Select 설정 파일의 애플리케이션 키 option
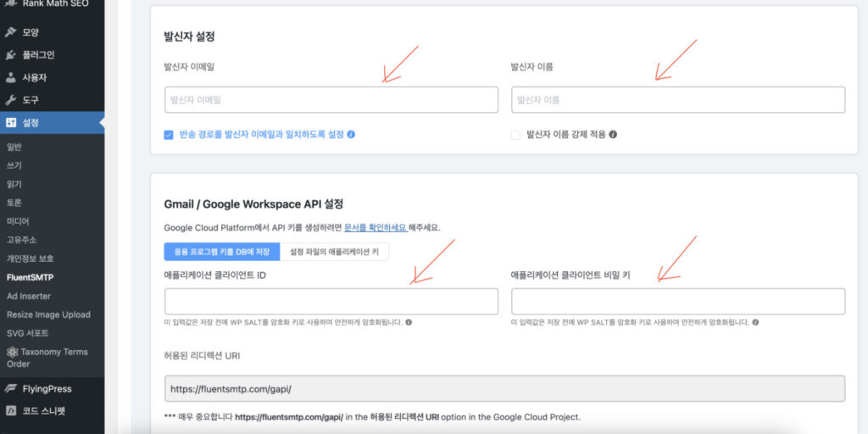 [x=334, y=251]
